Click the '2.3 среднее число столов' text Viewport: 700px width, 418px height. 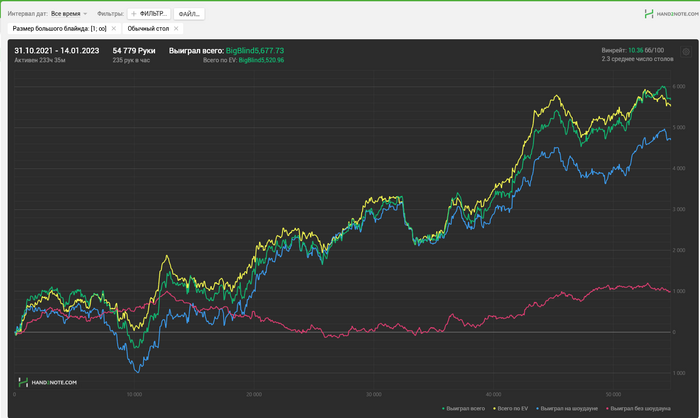(x=638, y=59)
